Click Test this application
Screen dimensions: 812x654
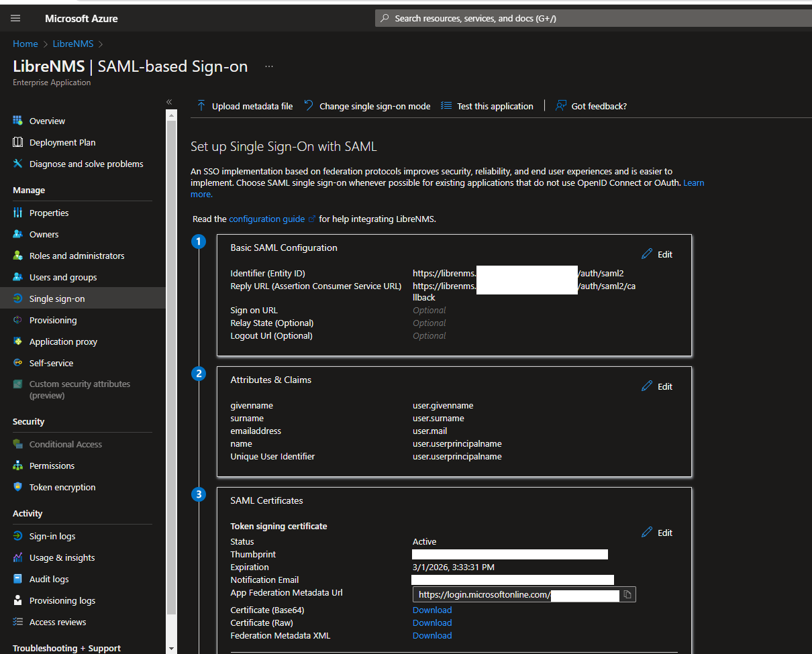point(487,106)
